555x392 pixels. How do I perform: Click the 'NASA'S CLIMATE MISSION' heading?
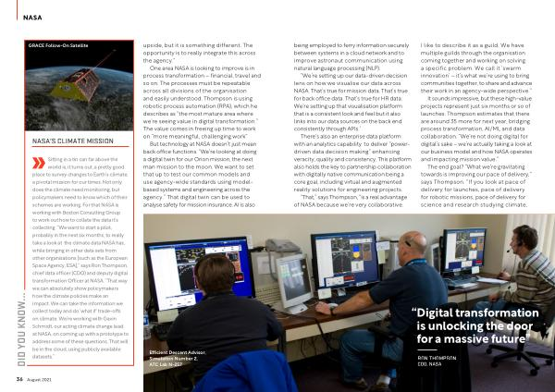(x=73, y=141)
